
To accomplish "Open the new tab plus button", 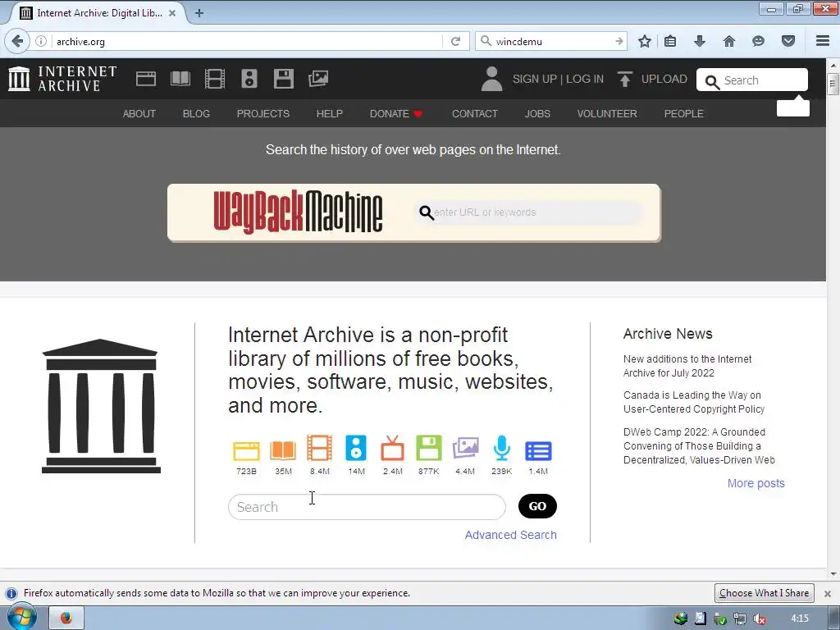I will (x=199, y=13).
